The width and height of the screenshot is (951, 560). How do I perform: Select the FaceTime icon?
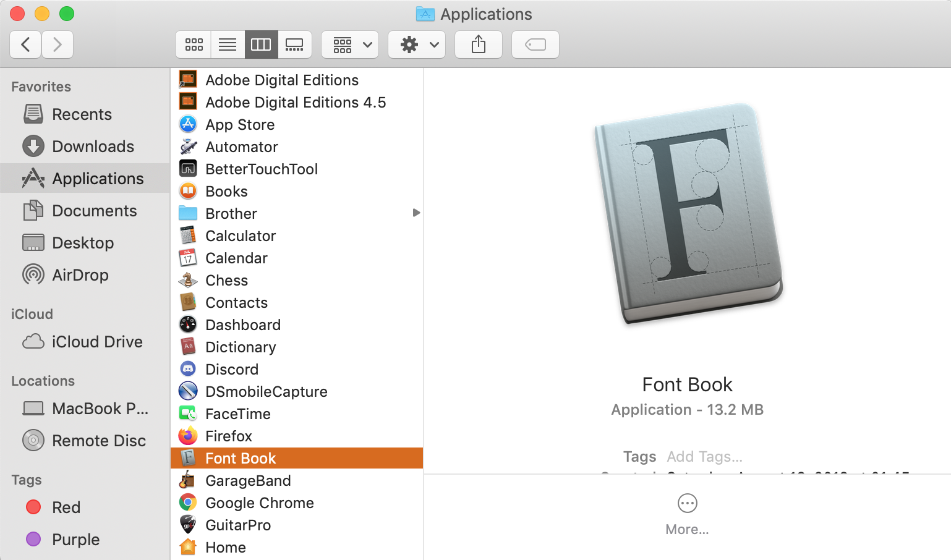(188, 414)
